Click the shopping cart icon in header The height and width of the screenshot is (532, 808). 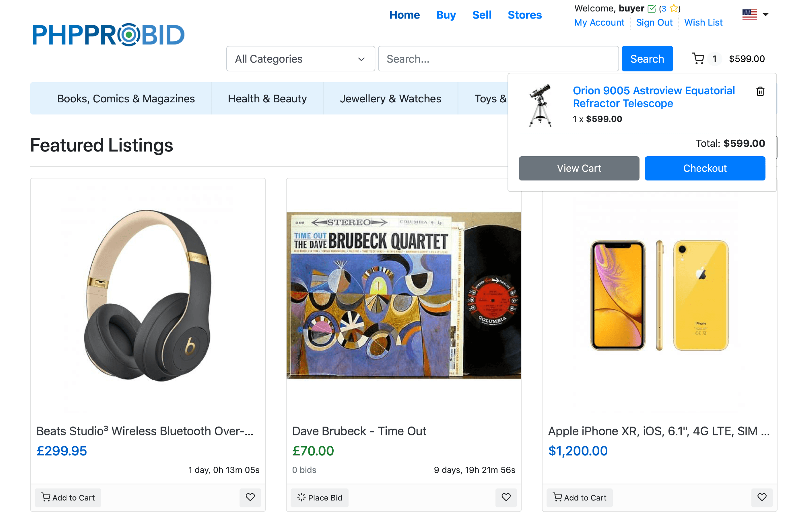pos(698,59)
